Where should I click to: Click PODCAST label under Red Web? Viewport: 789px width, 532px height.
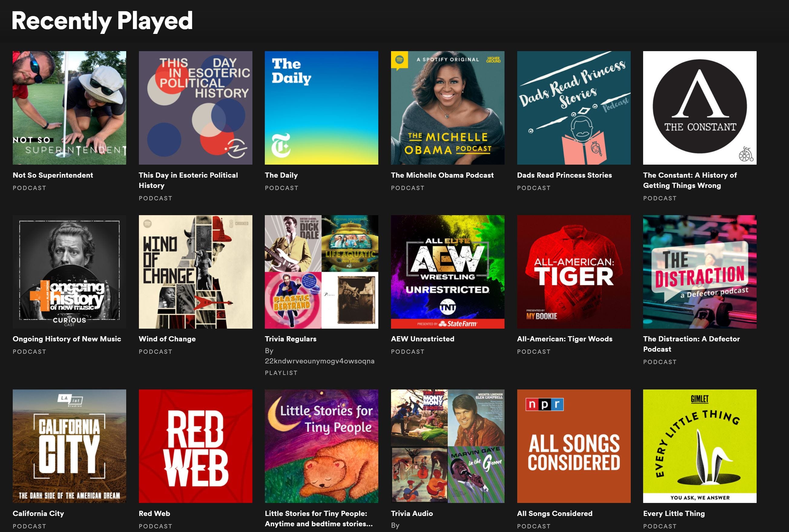point(156,526)
